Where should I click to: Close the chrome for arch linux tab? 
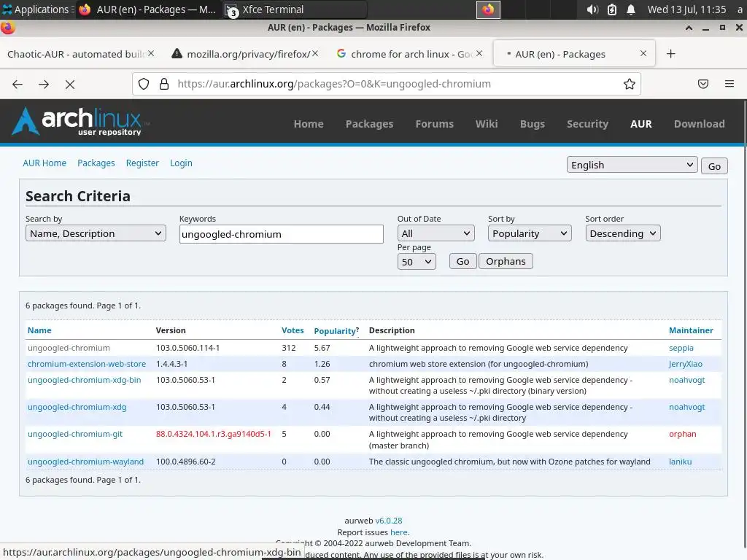479,54
